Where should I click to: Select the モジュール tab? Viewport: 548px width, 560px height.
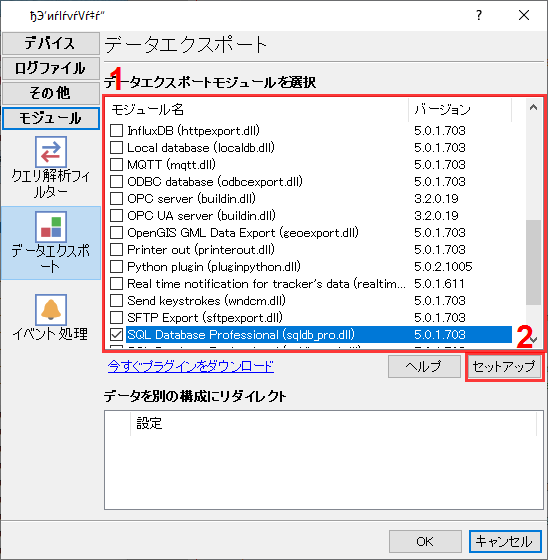click(50, 118)
